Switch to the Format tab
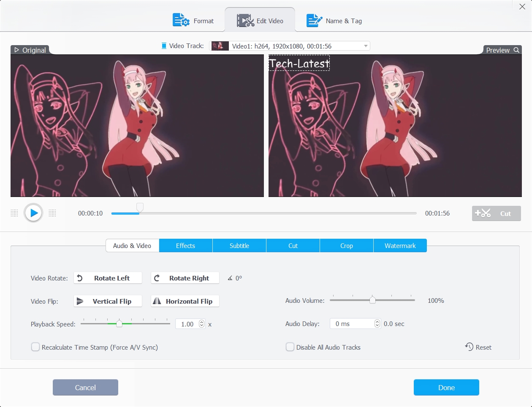Image resolution: width=532 pixels, height=407 pixels. click(193, 20)
